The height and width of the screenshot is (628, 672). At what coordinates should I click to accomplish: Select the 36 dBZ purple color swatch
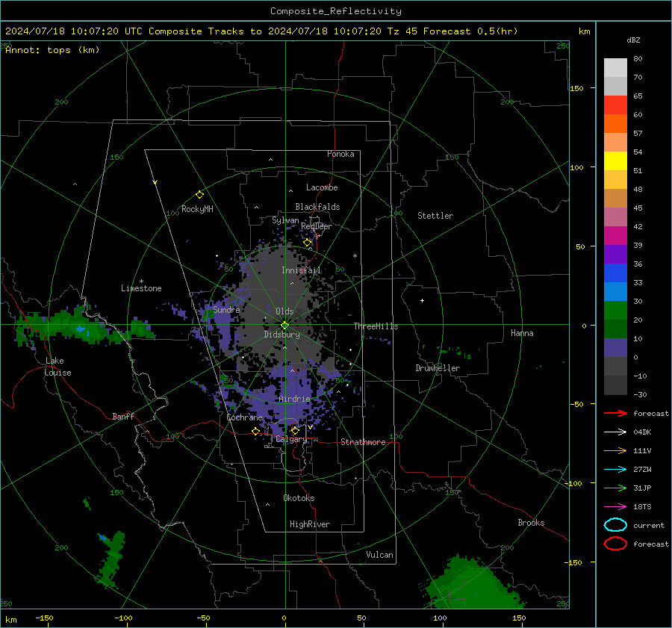pos(615,254)
